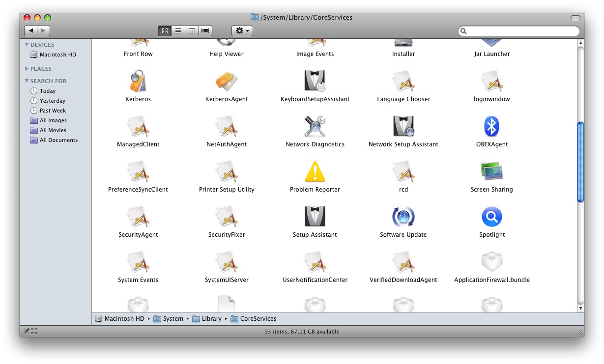
Task: Select the Kerberos app icon
Action: click(138, 81)
